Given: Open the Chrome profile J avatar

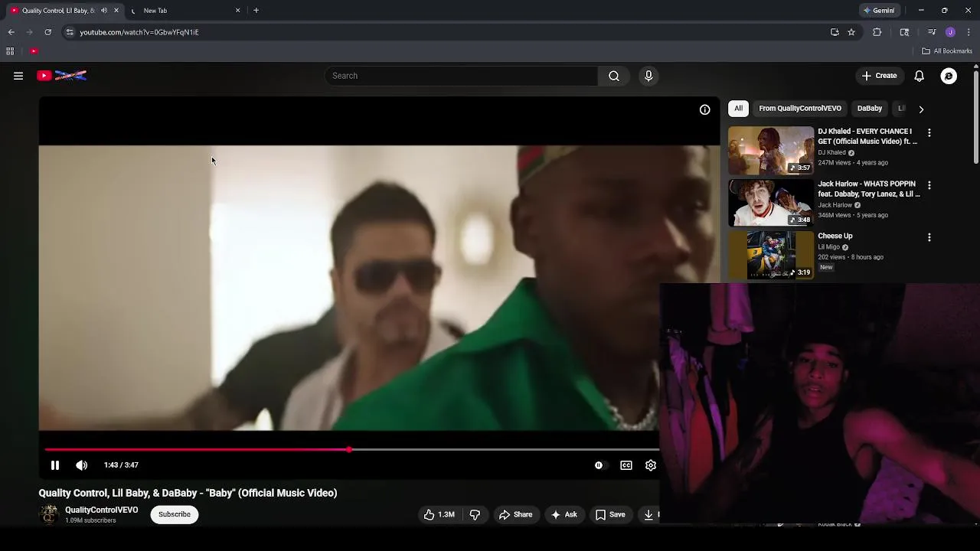Looking at the screenshot, I should coord(950,32).
